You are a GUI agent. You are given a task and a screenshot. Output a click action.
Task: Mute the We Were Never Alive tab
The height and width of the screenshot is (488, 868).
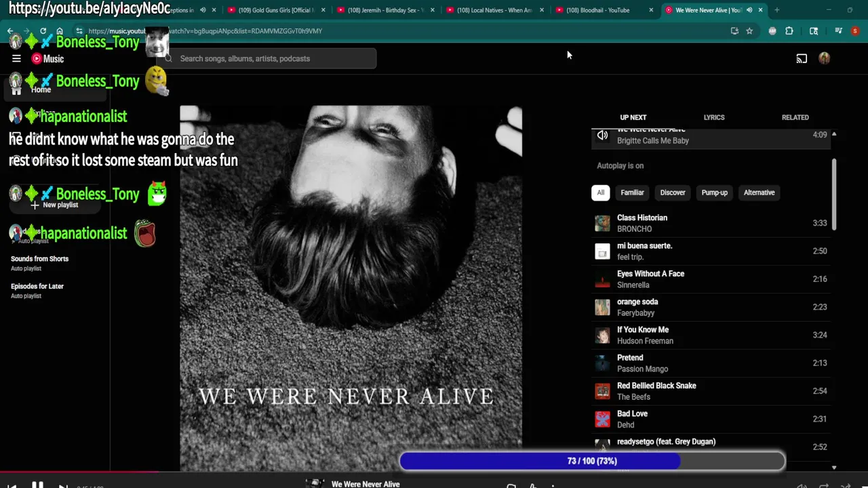point(749,10)
